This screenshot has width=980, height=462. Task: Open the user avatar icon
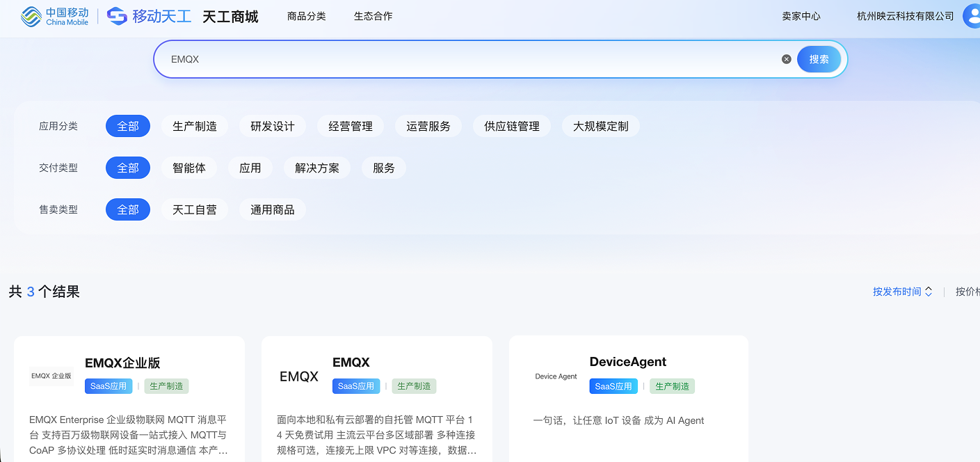point(972,16)
